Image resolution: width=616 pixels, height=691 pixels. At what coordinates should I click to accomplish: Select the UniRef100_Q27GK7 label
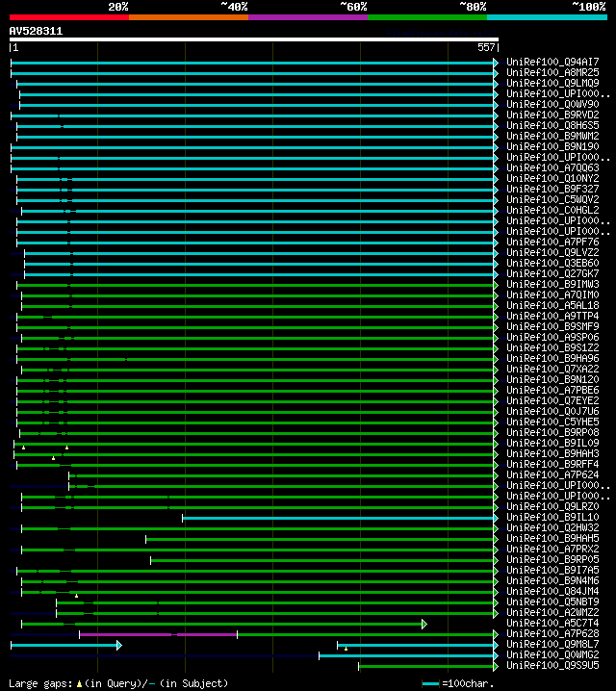(x=552, y=273)
